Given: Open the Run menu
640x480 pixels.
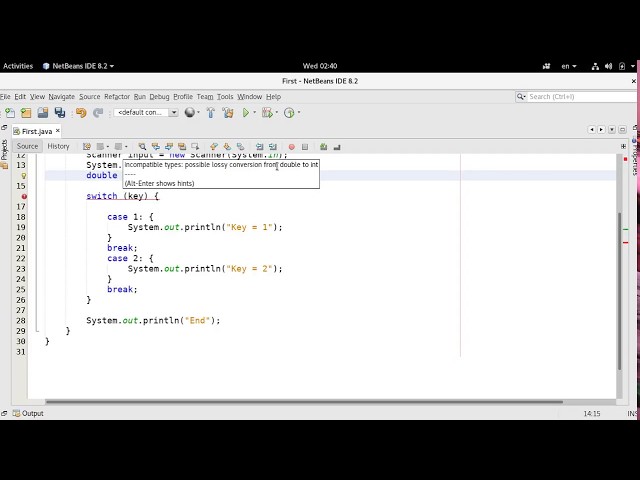Looking at the screenshot, I should (x=140, y=97).
